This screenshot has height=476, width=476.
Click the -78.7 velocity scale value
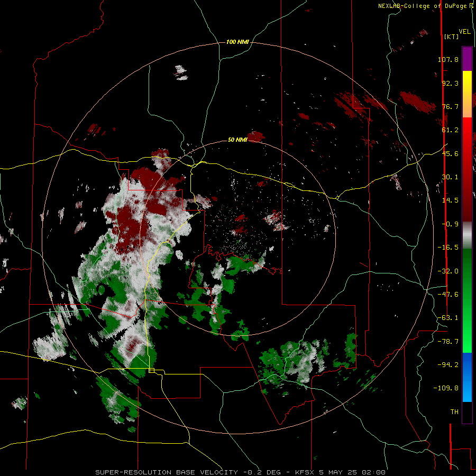(448, 342)
